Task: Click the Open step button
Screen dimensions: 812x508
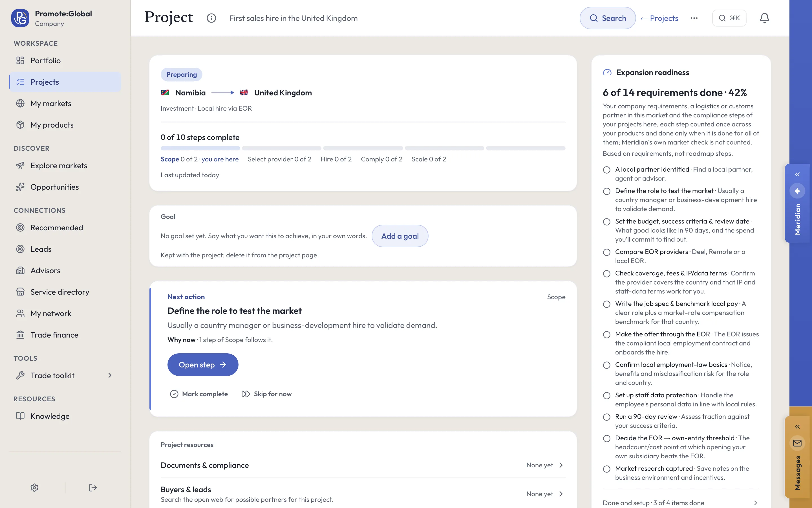Action: pos(203,365)
